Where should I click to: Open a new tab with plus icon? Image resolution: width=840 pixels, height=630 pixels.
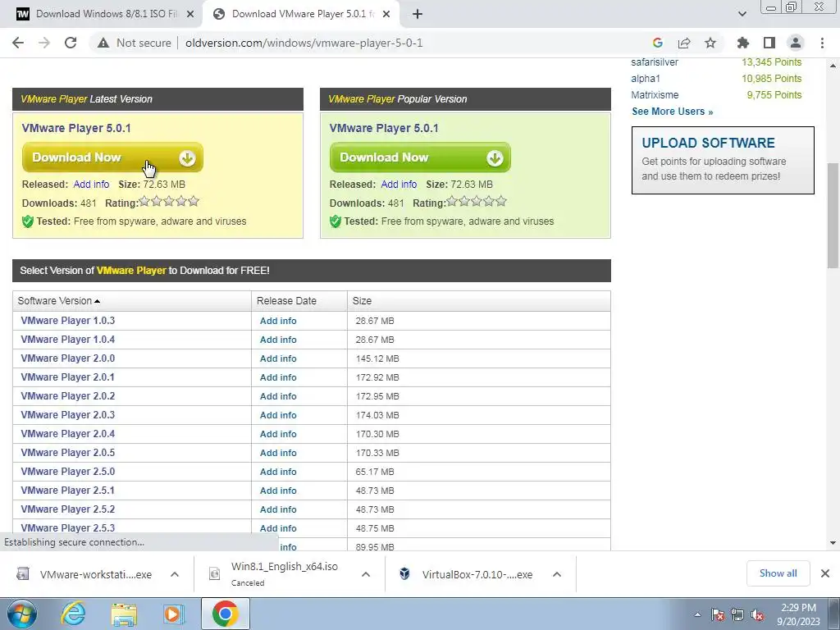pos(418,15)
